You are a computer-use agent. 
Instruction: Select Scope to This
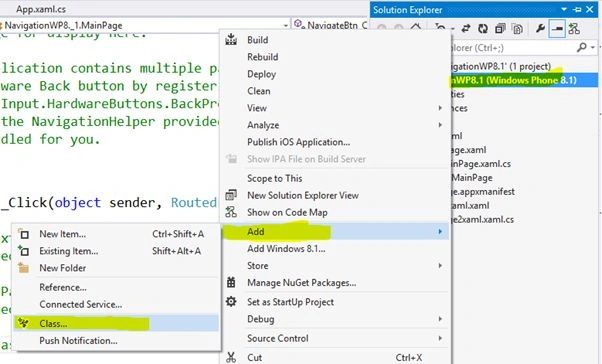334,179
